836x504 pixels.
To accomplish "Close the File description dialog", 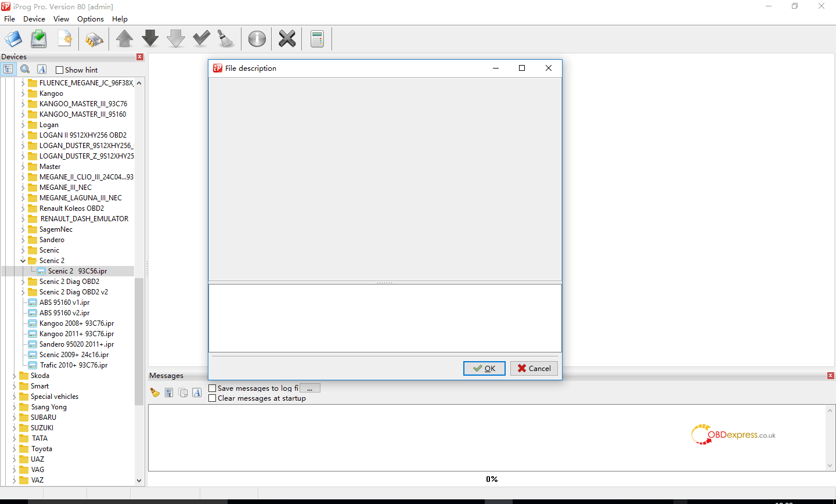I will coord(549,68).
